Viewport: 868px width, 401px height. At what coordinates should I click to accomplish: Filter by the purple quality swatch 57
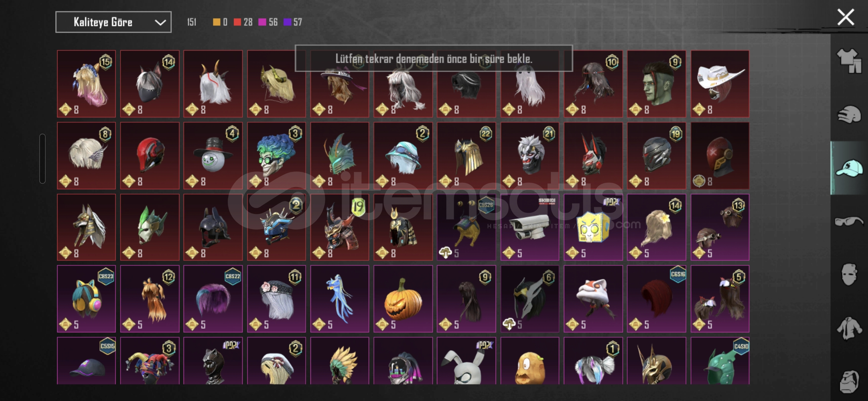[293, 22]
